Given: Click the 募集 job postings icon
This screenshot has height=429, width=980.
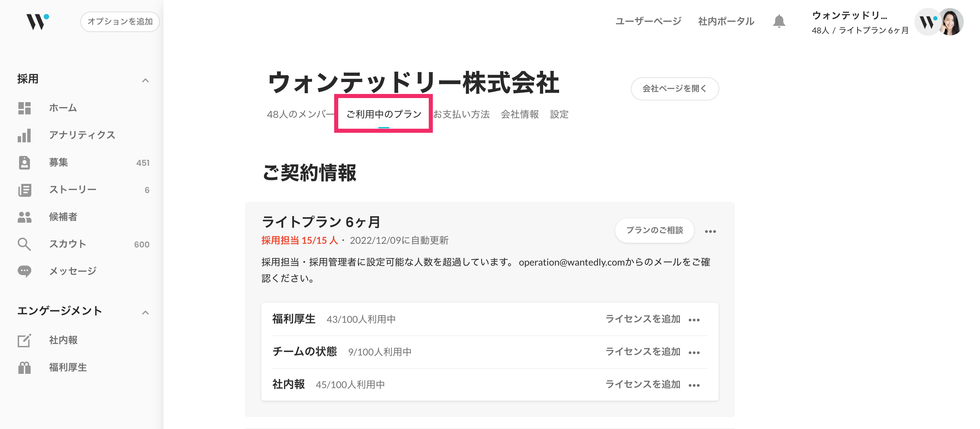Looking at the screenshot, I should pos(24,162).
